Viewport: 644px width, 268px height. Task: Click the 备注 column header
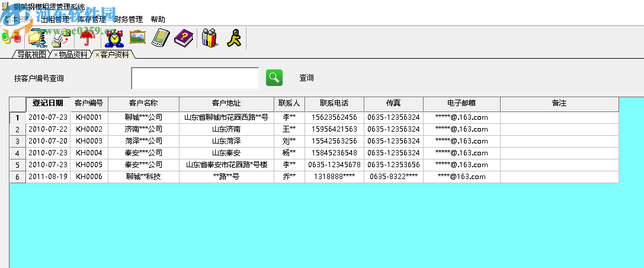pyautogui.click(x=559, y=104)
